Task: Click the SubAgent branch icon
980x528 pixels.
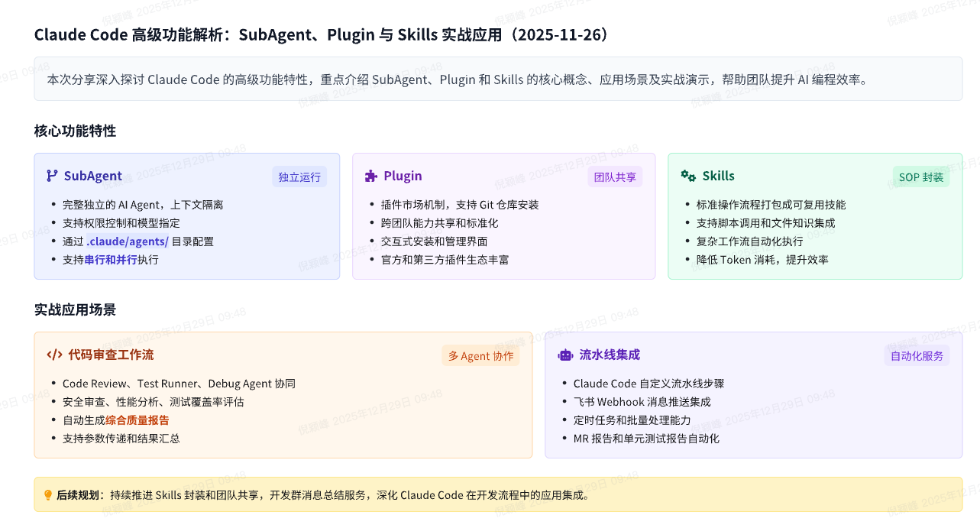Action: pyautogui.click(x=52, y=176)
